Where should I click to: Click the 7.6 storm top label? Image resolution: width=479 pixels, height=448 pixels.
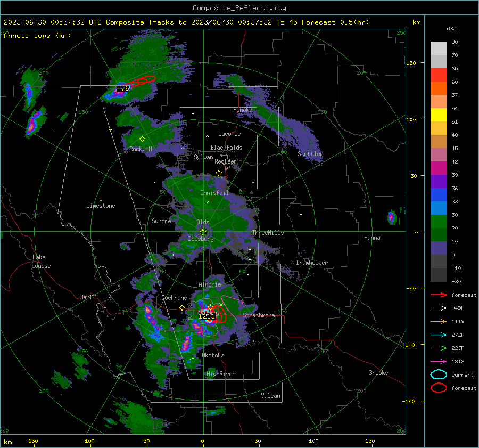[x=123, y=88]
